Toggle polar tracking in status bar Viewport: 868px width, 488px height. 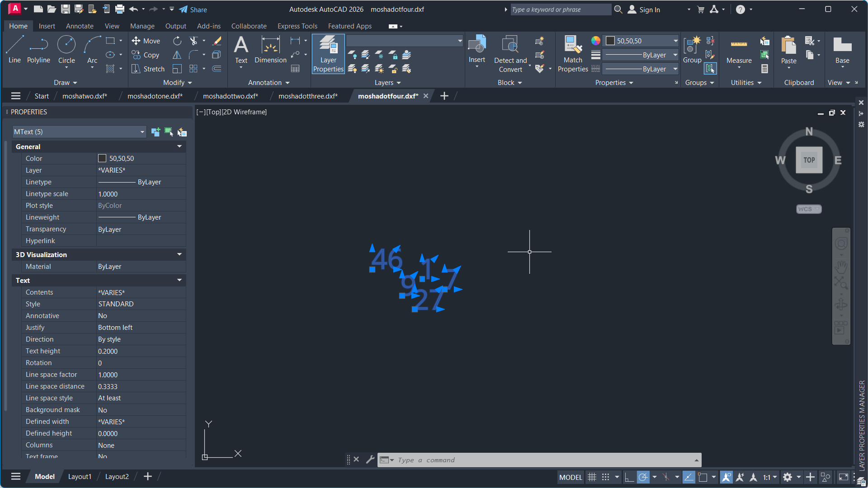point(643,477)
